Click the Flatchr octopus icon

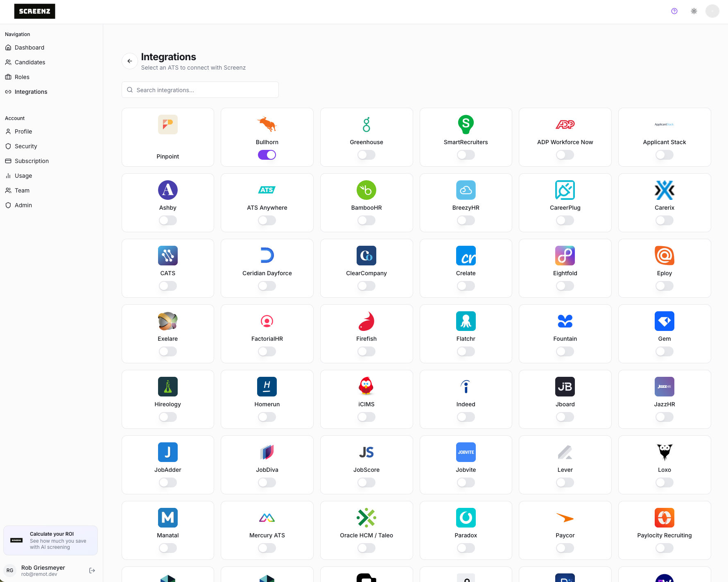(466, 321)
